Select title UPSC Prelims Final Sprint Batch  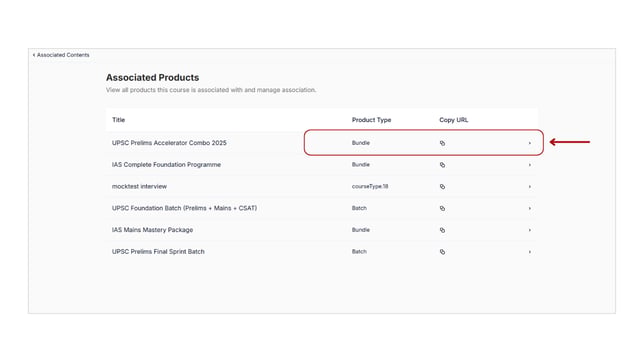point(158,252)
